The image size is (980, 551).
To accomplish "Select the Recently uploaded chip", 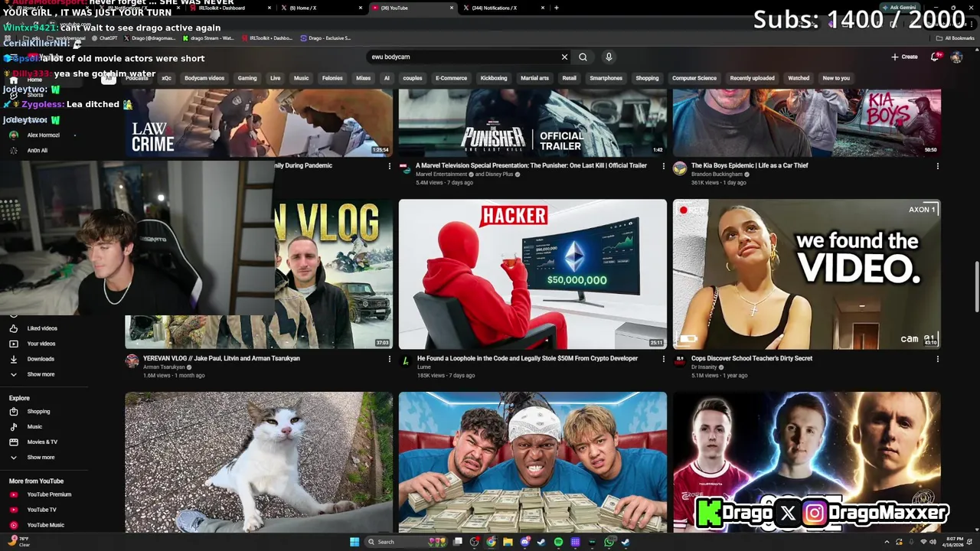I will click(x=752, y=78).
